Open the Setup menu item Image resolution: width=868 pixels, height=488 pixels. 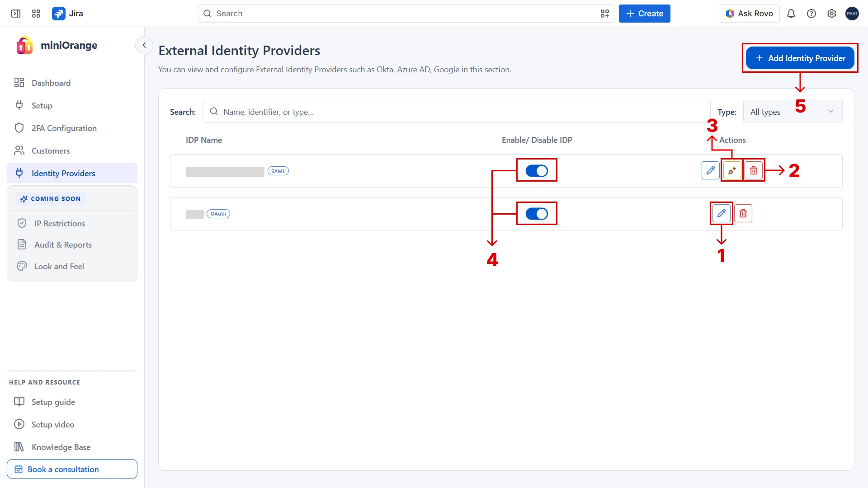point(72,105)
